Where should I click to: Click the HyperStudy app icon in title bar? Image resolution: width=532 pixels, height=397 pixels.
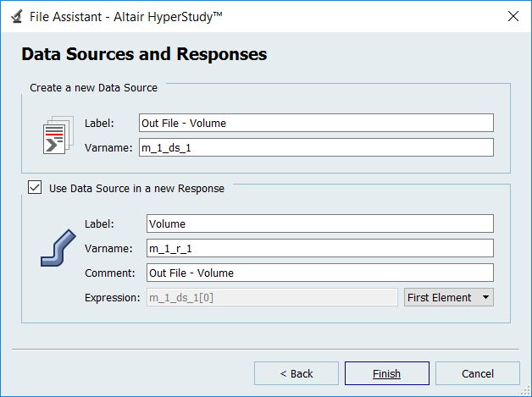pyautogui.click(x=15, y=16)
